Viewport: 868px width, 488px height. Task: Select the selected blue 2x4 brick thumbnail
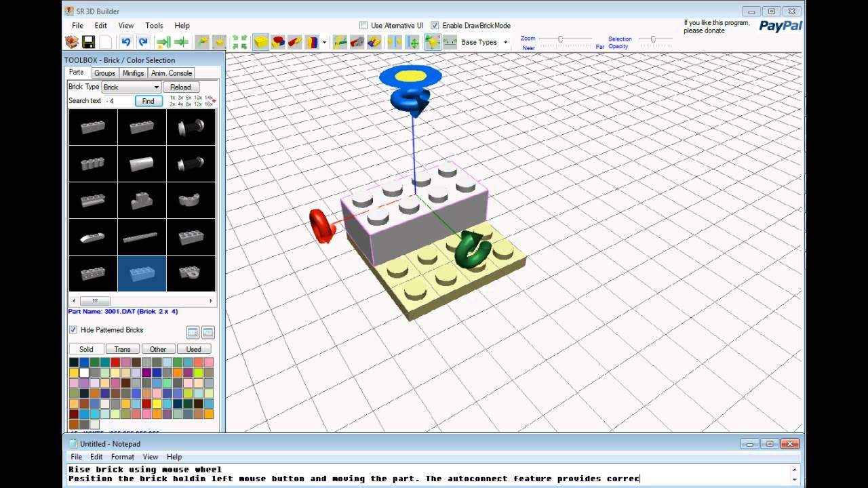pos(142,273)
